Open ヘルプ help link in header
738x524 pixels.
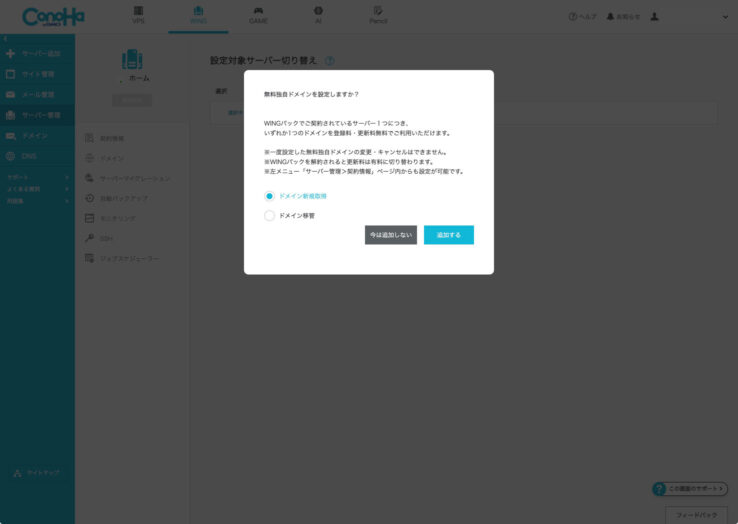(582, 17)
